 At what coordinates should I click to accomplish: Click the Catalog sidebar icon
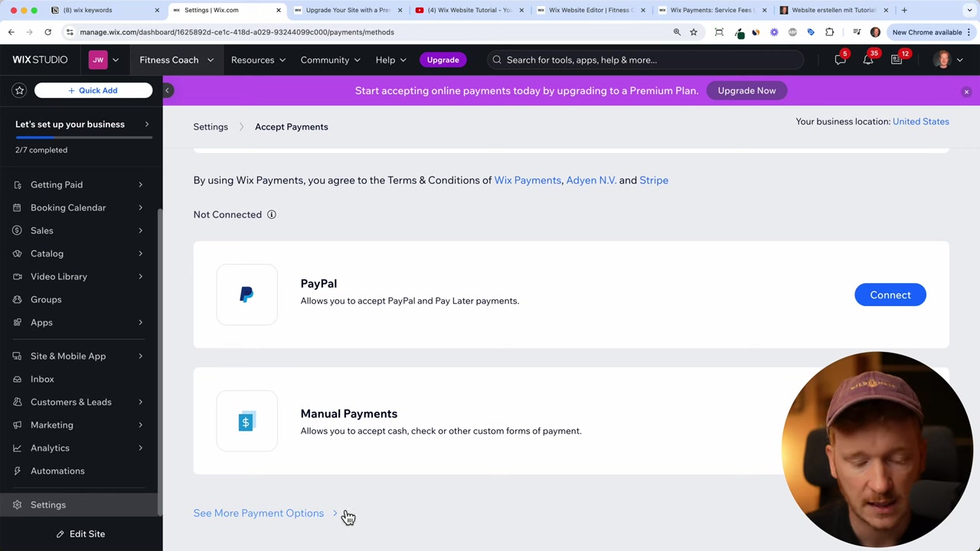click(18, 253)
